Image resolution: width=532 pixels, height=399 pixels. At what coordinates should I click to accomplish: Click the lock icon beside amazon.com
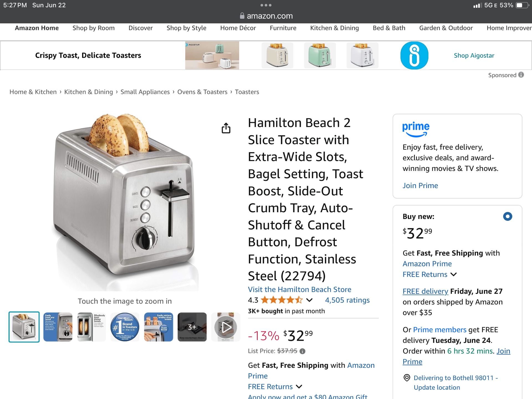pyautogui.click(x=242, y=16)
